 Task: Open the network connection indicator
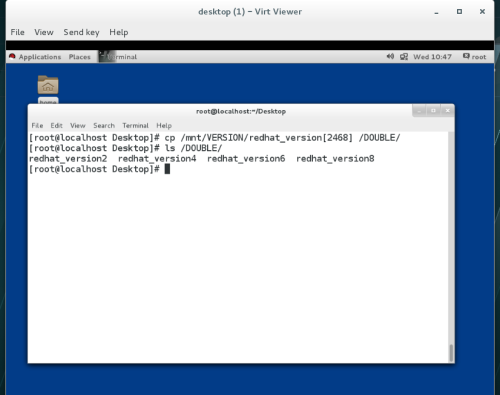tap(404, 57)
